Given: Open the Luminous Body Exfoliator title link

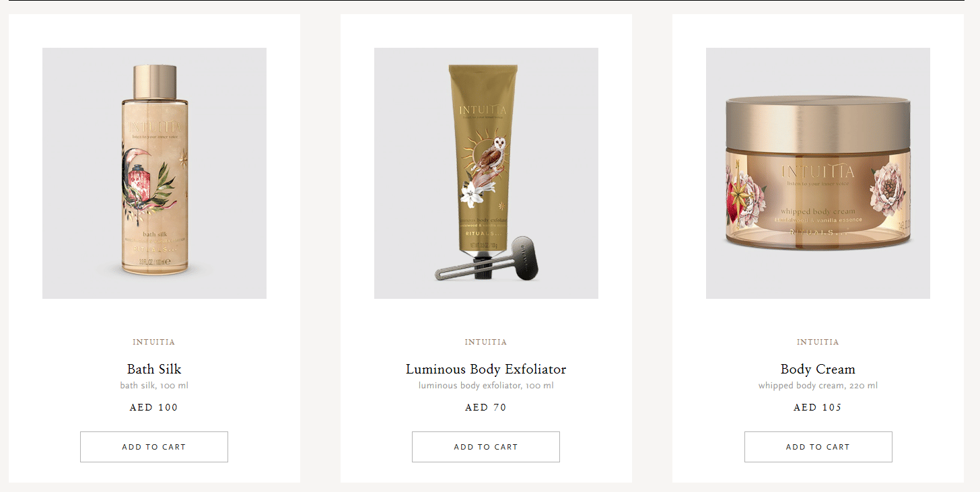Looking at the screenshot, I should [x=486, y=369].
